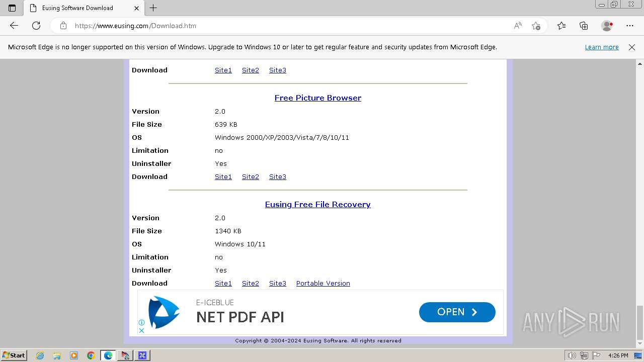
Task: Open File Explorer from taskbar
Action: pyautogui.click(x=57, y=355)
